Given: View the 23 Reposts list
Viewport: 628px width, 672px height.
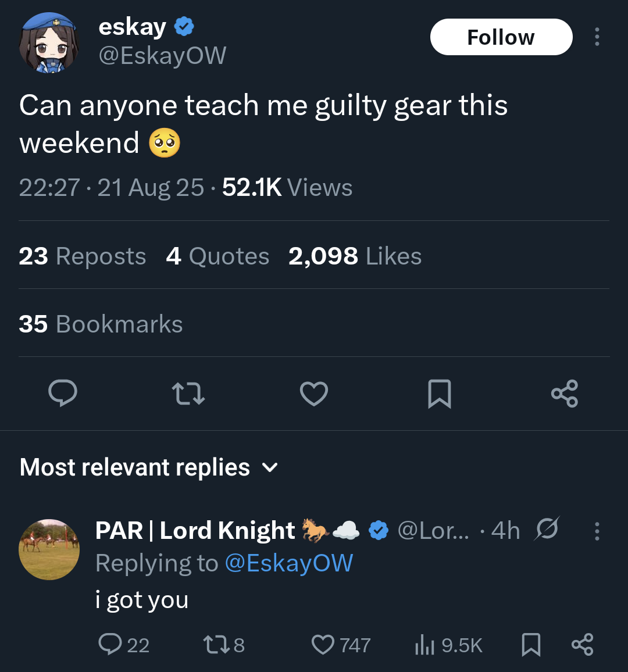Looking at the screenshot, I should point(83,256).
